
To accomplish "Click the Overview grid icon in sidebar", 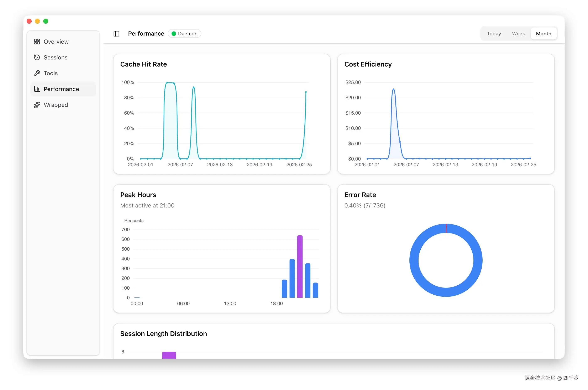I will coord(37,42).
